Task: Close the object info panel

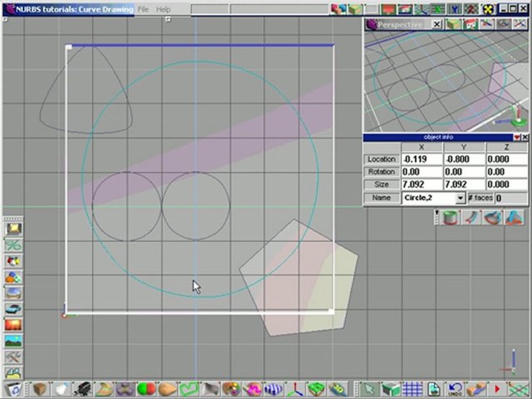Action: [525, 137]
